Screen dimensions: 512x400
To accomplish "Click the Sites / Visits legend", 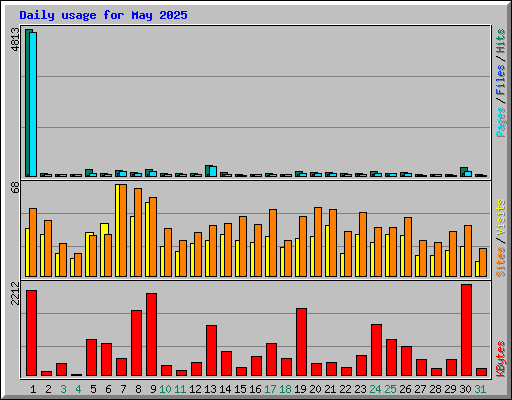I will tap(501, 238).
